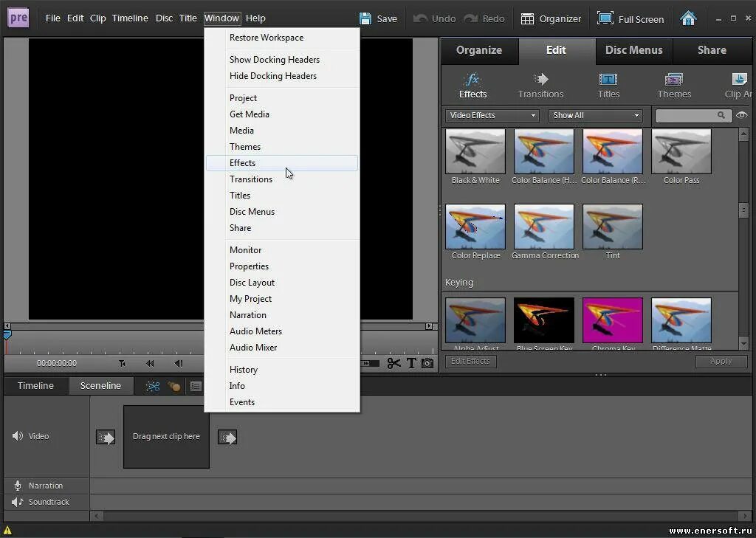Mute the Video track speaker icon
Screen dimensions: 756x538
pyautogui.click(x=18, y=436)
